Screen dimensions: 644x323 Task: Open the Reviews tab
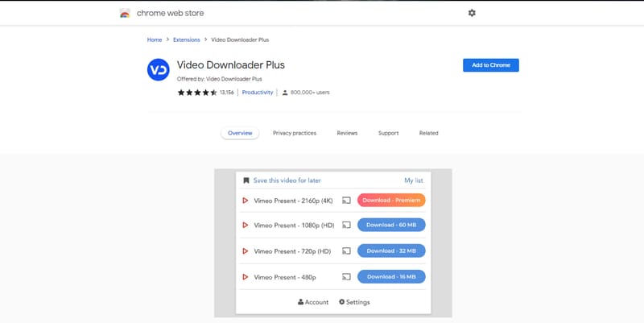347,133
